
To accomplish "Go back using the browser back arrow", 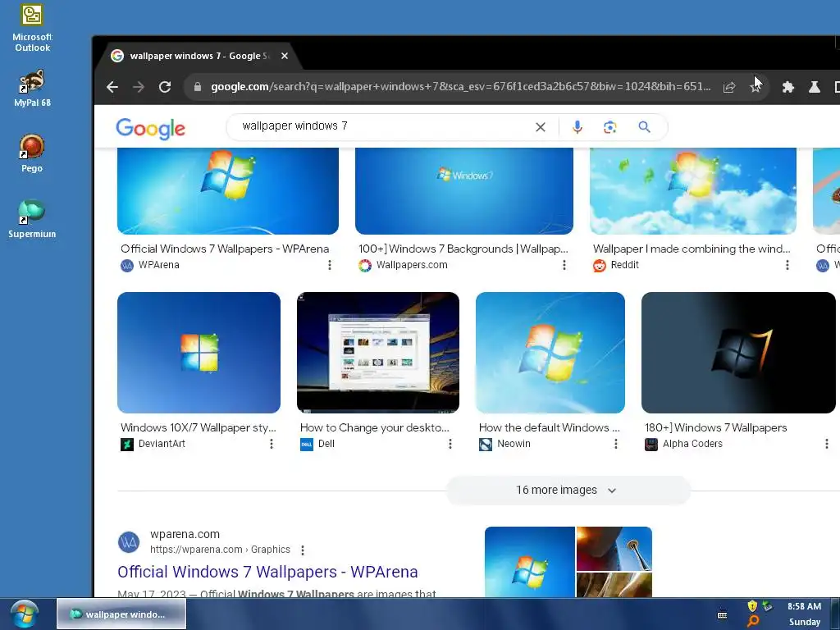I will click(x=112, y=87).
